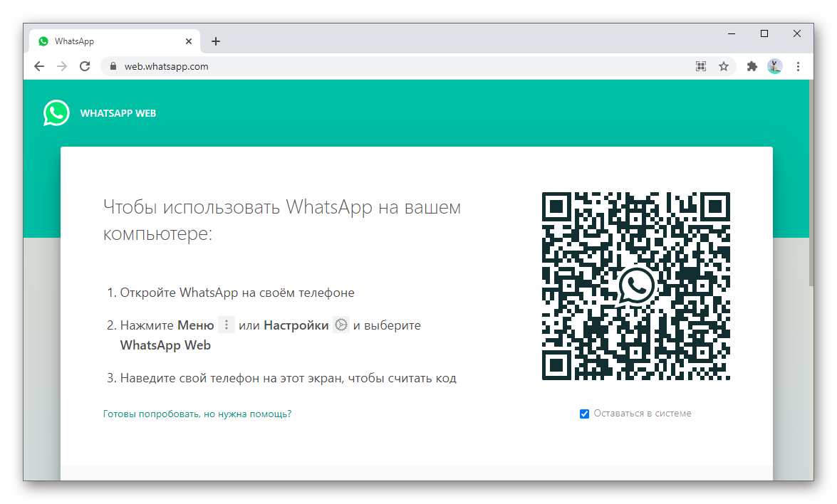Bookmark this page with the star icon
Screen dimensions: 837x504
[x=723, y=66]
